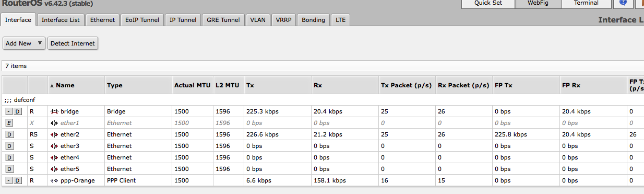Click the ppp-Orange PPP client icon
Image resolution: width=644 pixels, height=194 pixels.
[54, 180]
